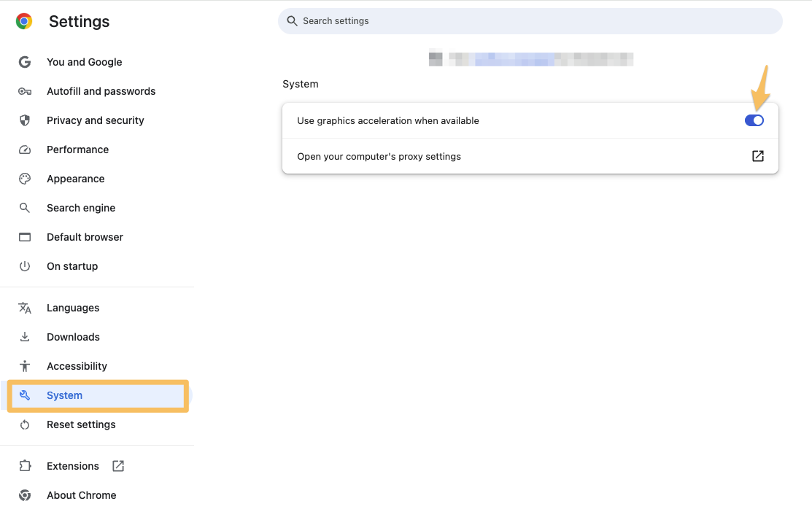Screen dimensions: 812x520
Task: Select the Accessibility person icon
Action: [x=25, y=366]
